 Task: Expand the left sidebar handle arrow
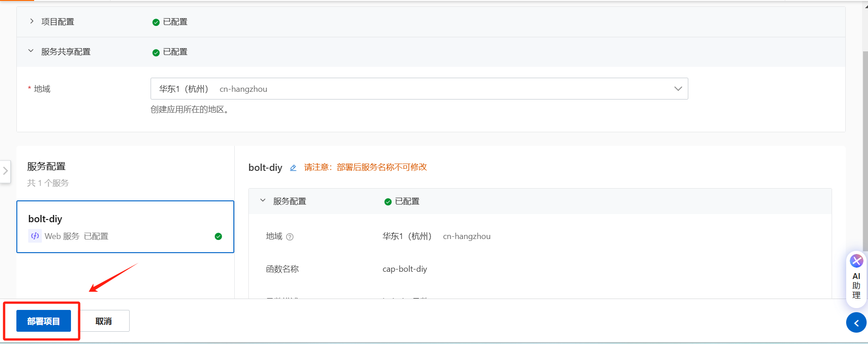click(5, 171)
